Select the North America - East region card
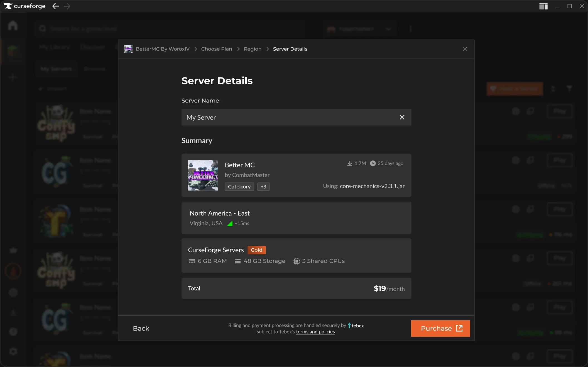The height and width of the screenshot is (367, 588). pos(296,218)
